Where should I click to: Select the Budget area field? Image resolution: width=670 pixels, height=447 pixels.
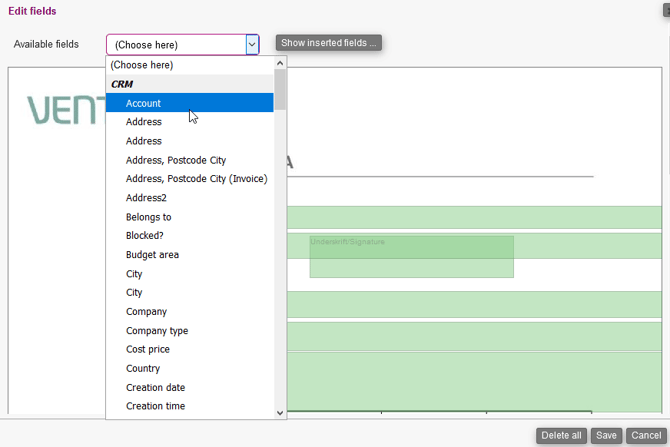coord(190,255)
